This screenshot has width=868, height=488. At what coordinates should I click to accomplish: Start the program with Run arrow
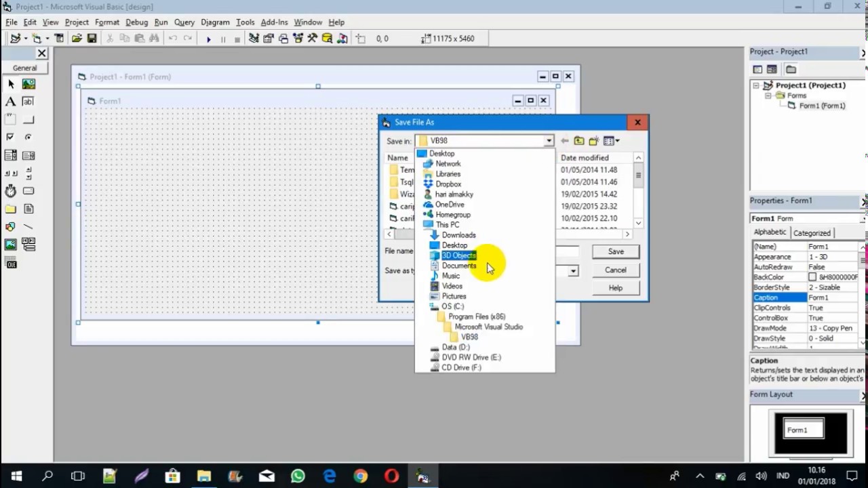(208, 39)
